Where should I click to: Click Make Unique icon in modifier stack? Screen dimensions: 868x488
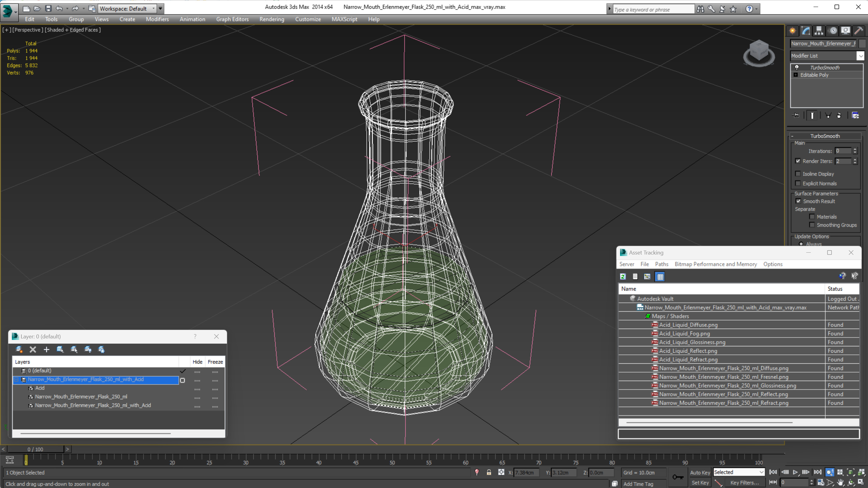pos(828,116)
